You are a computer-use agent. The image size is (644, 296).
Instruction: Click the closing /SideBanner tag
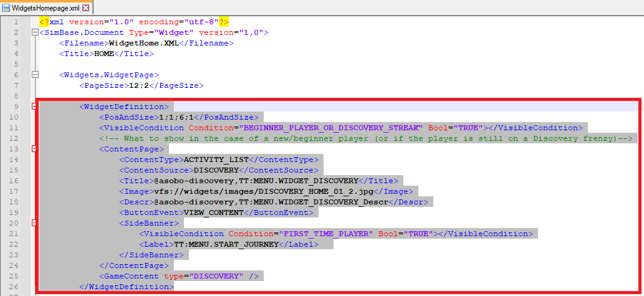click(151, 255)
